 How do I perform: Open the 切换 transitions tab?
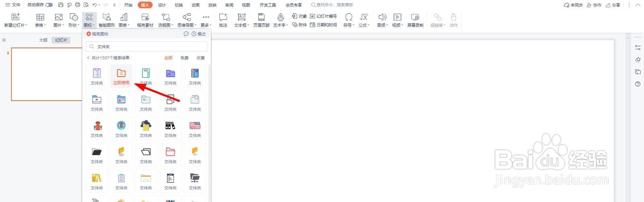tap(179, 5)
